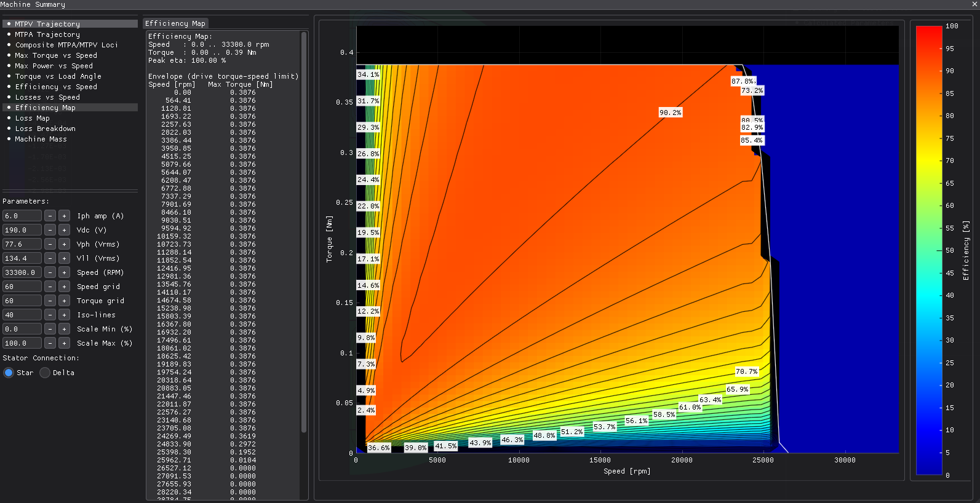Click the Vll 134.4 input field
The height and width of the screenshot is (503, 980).
(x=22, y=258)
